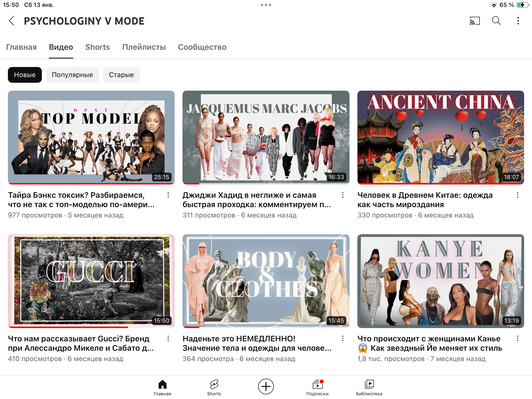The width and height of the screenshot is (532, 399).
Task: Select the Старые filter chip
Action: tap(121, 75)
